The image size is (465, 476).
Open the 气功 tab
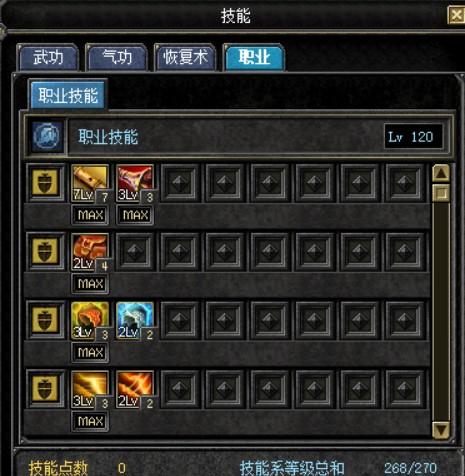tap(117, 57)
